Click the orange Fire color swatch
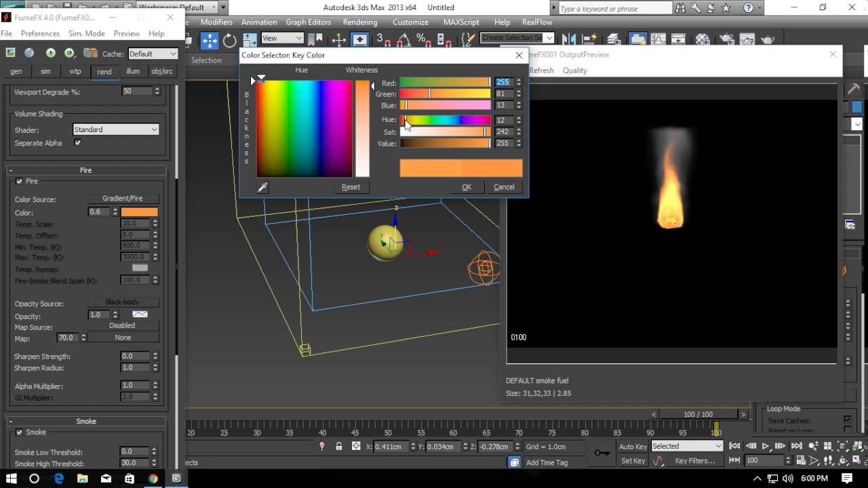The height and width of the screenshot is (488, 868). (x=140, y=212)
